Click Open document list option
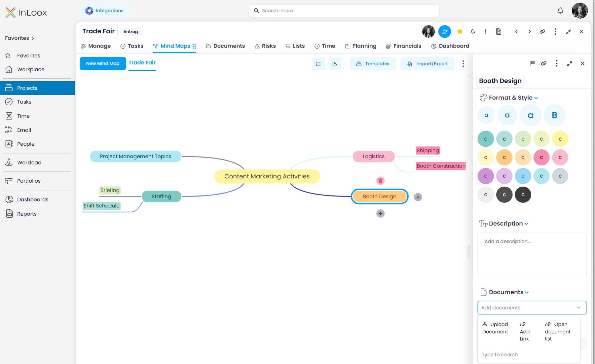This screenshot has width=595, height=364. tap(558, 332)
